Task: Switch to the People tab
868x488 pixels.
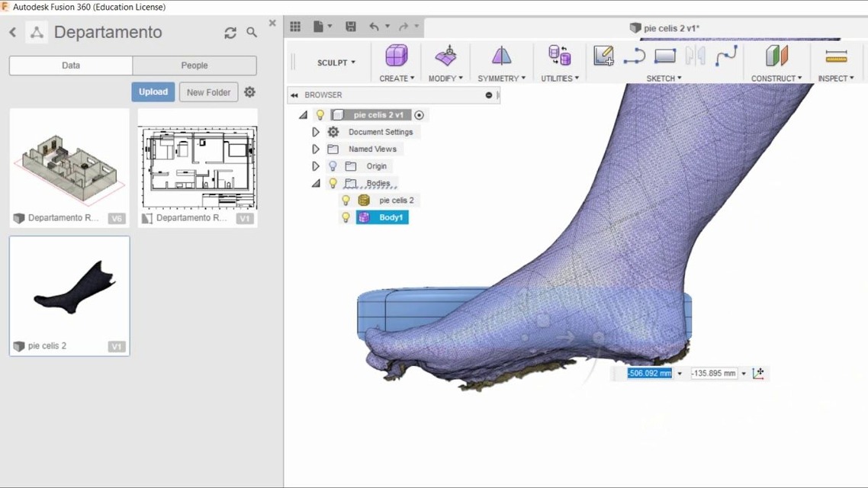Action: pos(194,66)
